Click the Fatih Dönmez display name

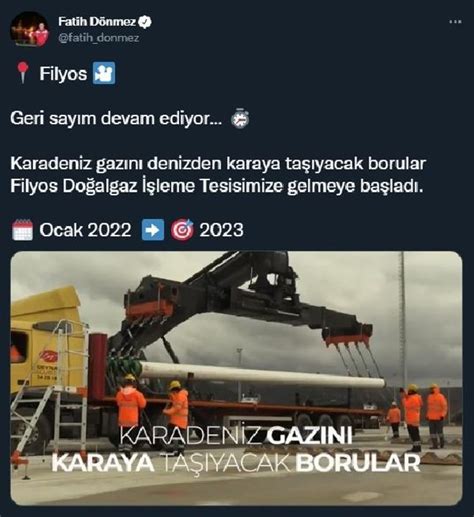(97, 22)
